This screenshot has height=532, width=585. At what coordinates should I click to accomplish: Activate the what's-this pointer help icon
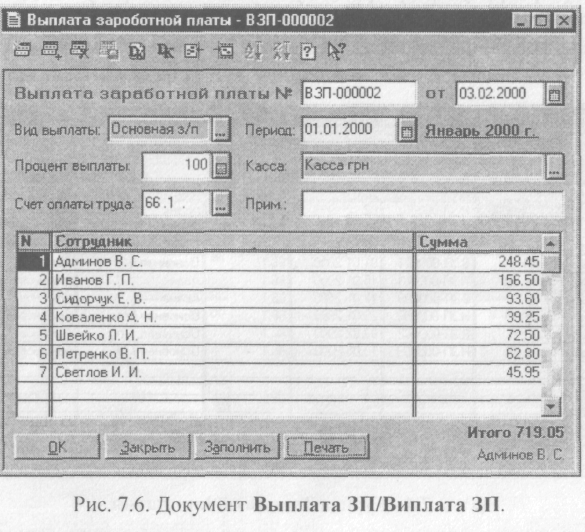coord(336,51)
